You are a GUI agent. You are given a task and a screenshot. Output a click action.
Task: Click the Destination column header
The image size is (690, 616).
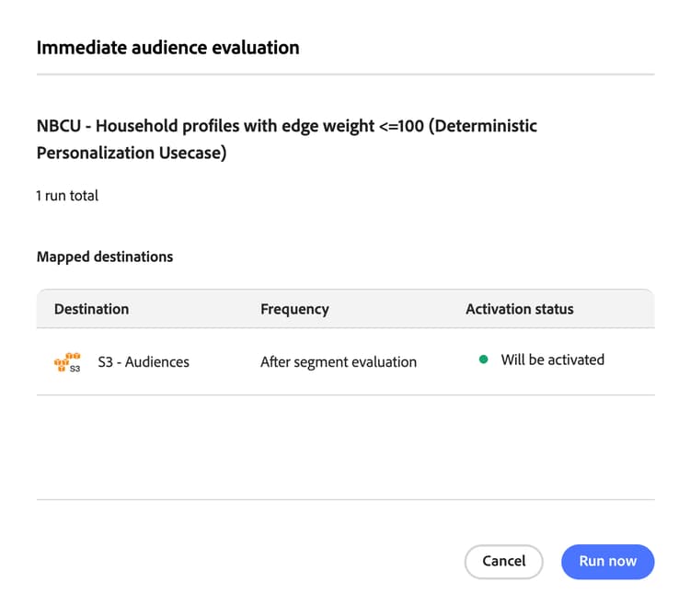pos(91,309)
